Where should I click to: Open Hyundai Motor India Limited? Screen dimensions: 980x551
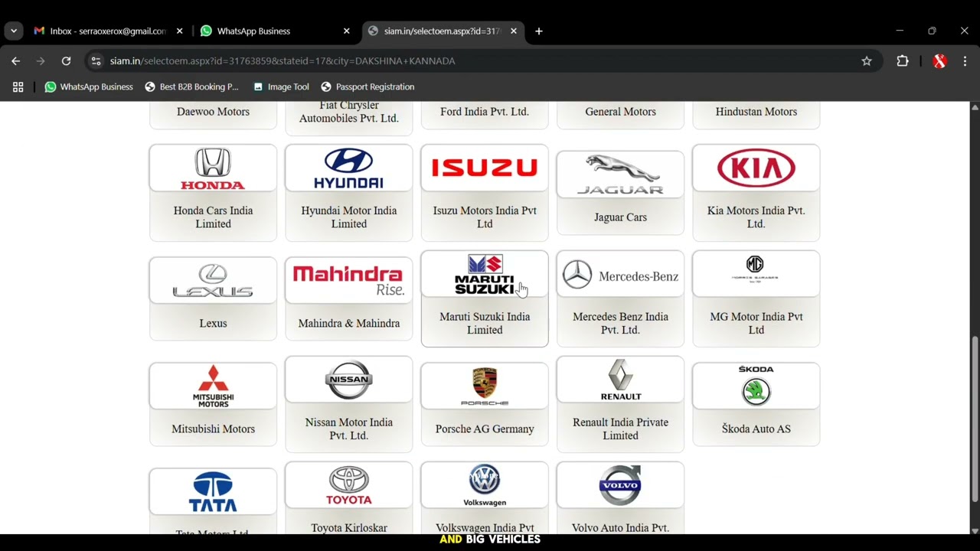point(348,217)
